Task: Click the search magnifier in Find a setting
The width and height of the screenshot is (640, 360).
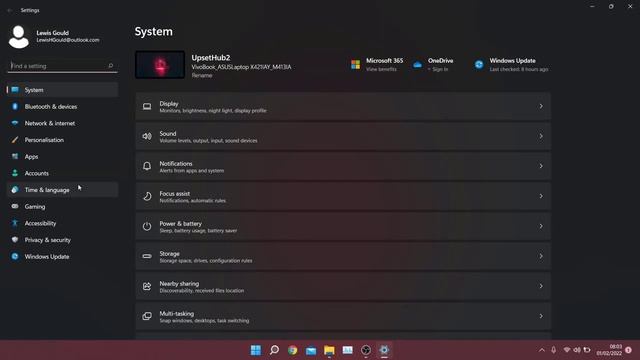Action: [110, 66]
